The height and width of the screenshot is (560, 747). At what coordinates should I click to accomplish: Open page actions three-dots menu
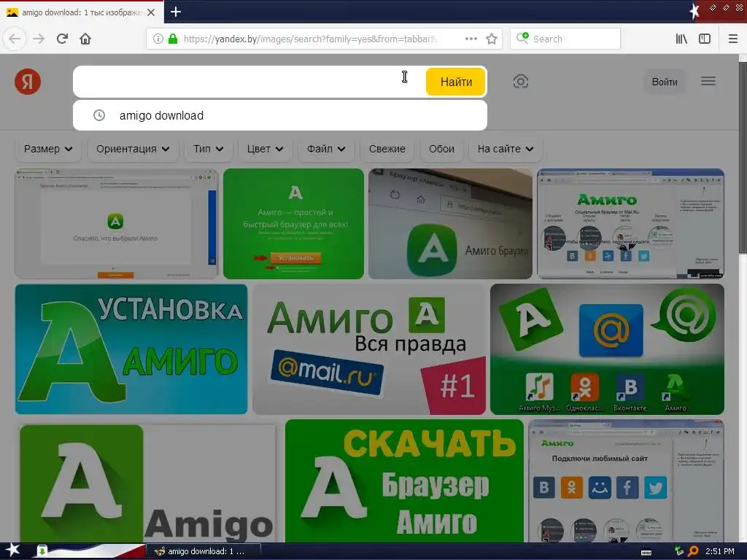click(x=471, y=39)
